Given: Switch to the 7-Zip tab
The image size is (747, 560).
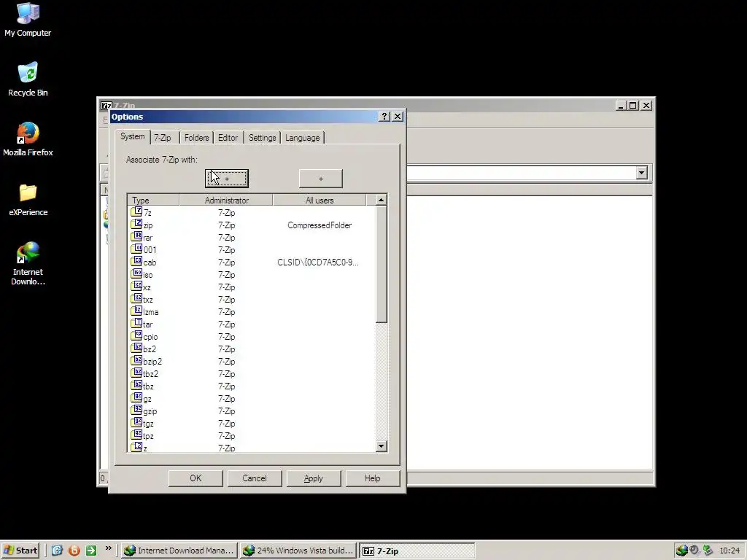Looking at the screenshot, I should (x=163, y=138).
